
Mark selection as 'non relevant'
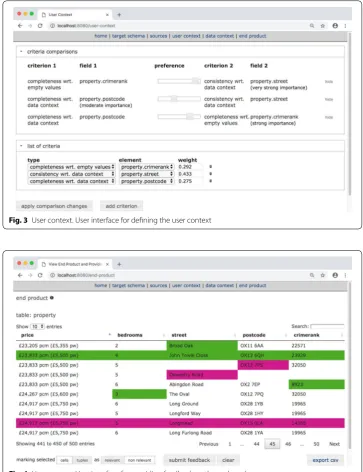click(140, 460)
